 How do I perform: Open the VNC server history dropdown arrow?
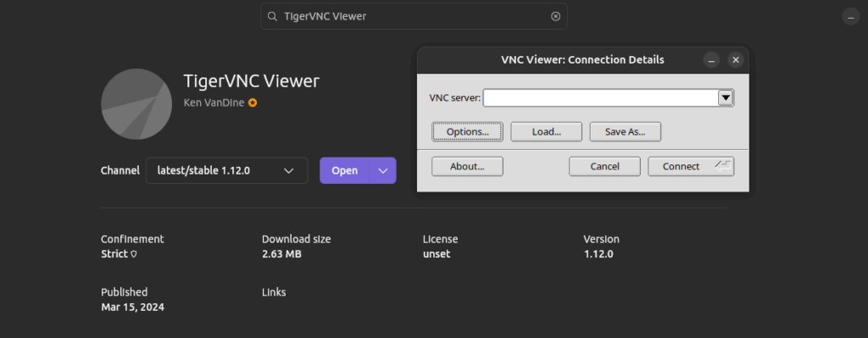(x=726, y=98)
